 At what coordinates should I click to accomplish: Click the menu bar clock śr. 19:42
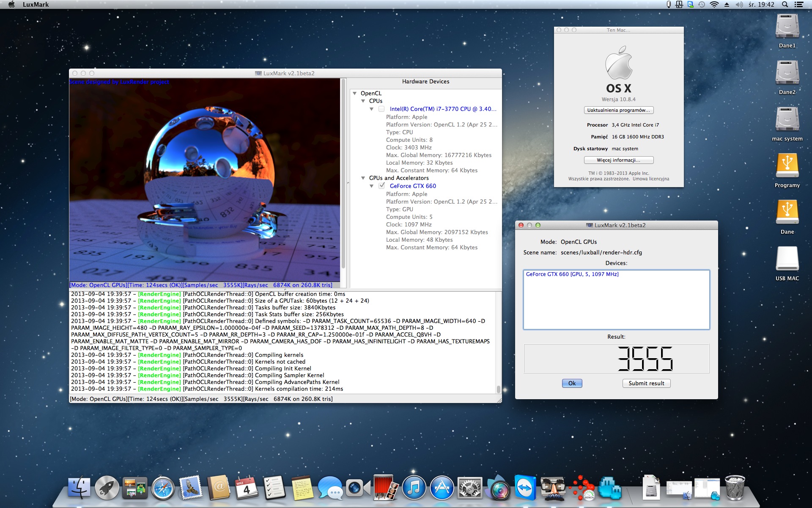pyautogui.click(x=761, y=5)
